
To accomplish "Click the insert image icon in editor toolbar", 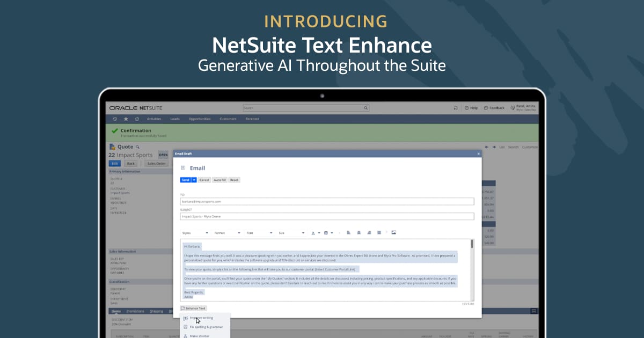I will [x=393, y=233].
